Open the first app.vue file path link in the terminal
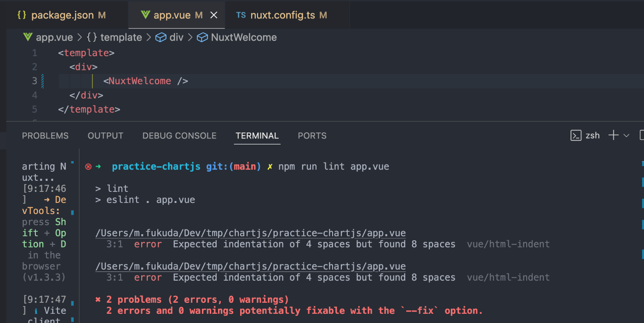Screen dimensions: 644x323 click(x=250, y=233)
